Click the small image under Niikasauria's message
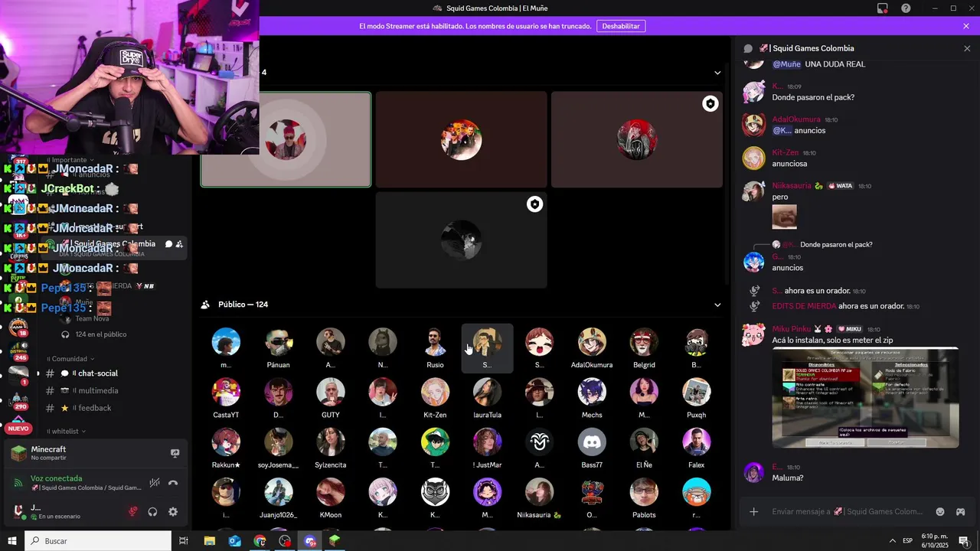Image resolution: width=980 pixels, height=551 pixels. [784, 217]
